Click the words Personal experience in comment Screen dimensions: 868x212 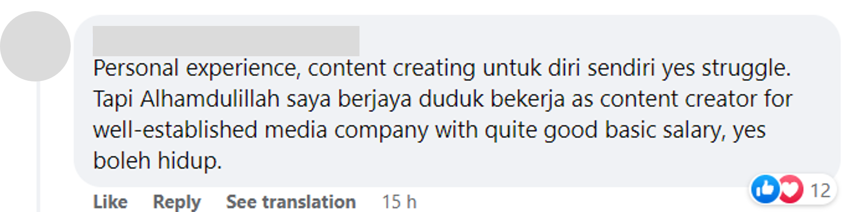pos(196,68)
